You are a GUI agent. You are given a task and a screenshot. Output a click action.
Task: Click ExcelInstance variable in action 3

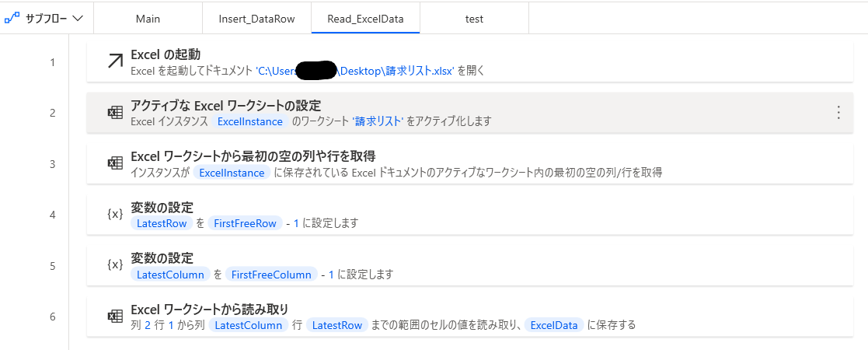click(x=232, y=172)
